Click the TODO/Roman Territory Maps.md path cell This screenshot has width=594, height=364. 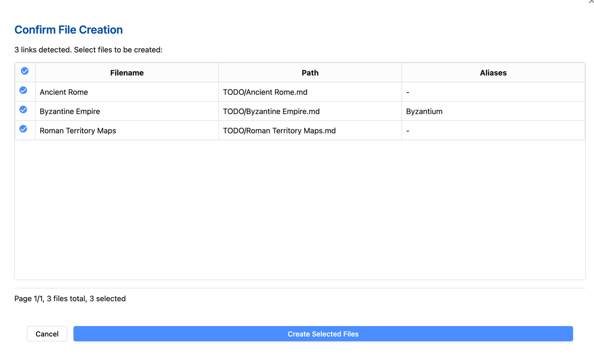point(310,130)
